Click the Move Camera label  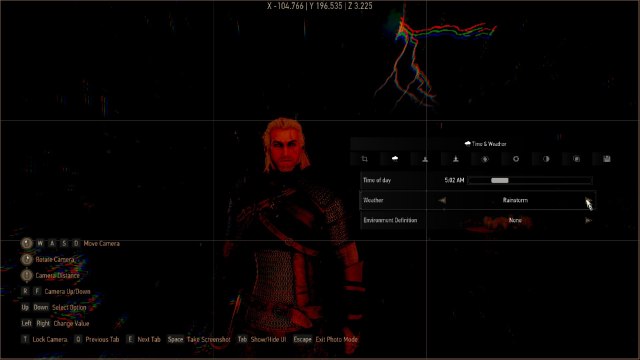tap(102, 243)
